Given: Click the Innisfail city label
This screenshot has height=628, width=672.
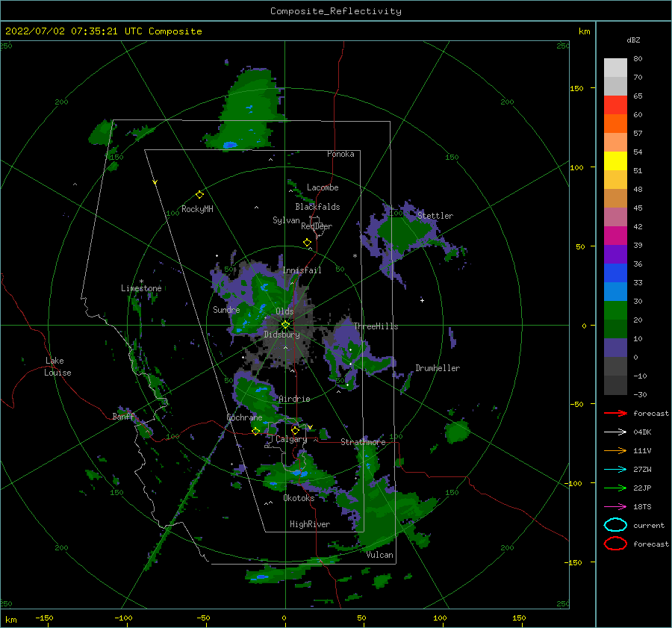Looking at the screenshot, I should pyautogui.click(x=302, y=270).
